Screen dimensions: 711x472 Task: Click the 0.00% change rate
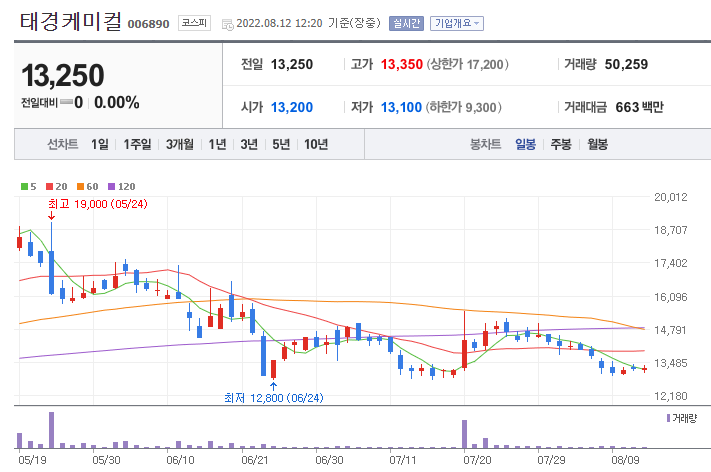pos(117,102)
